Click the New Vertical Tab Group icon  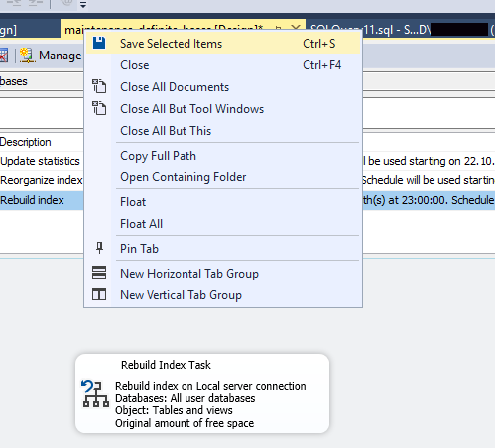(x=99, y=294)
